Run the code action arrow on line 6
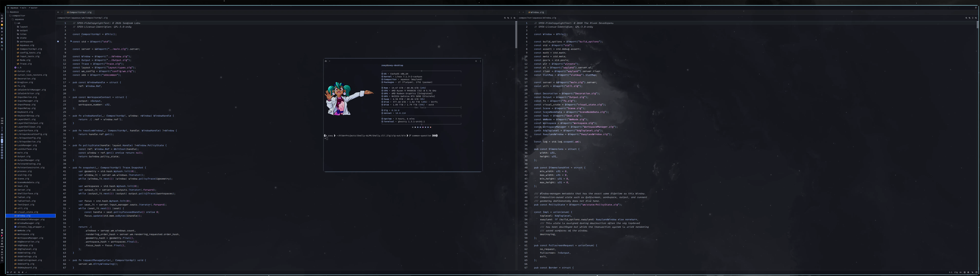The width and height of the screenshot is (980, 276). click(71, 41)
